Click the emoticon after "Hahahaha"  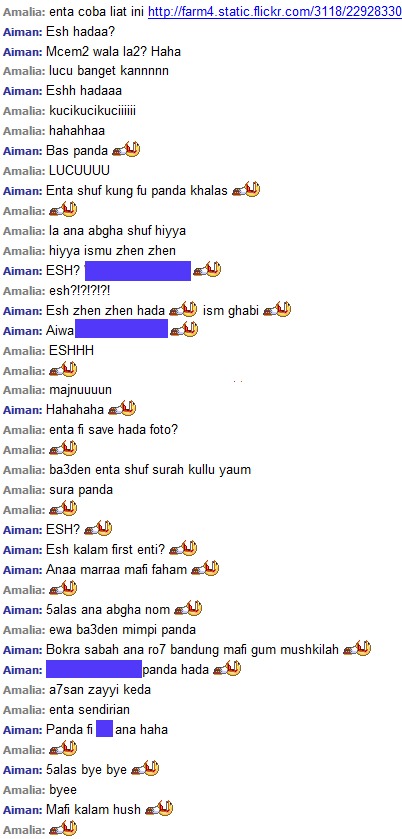[122, 409]
